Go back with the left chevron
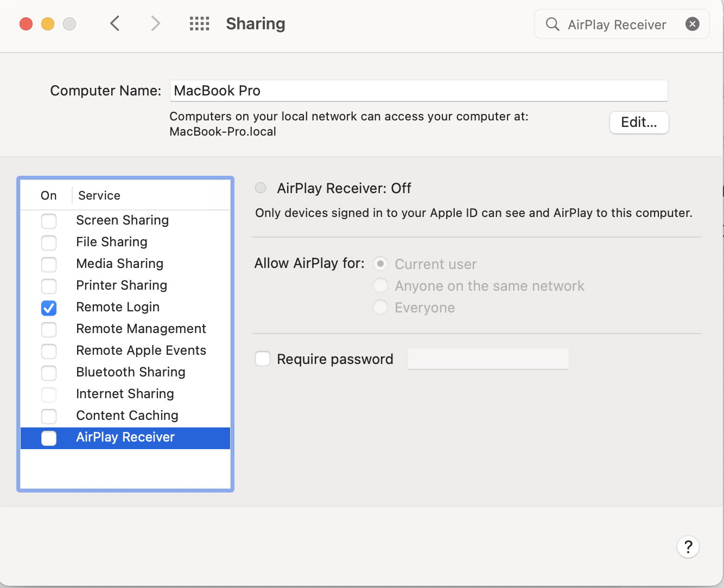The height and width of the screenshot is (588, 724). point(115,23)
